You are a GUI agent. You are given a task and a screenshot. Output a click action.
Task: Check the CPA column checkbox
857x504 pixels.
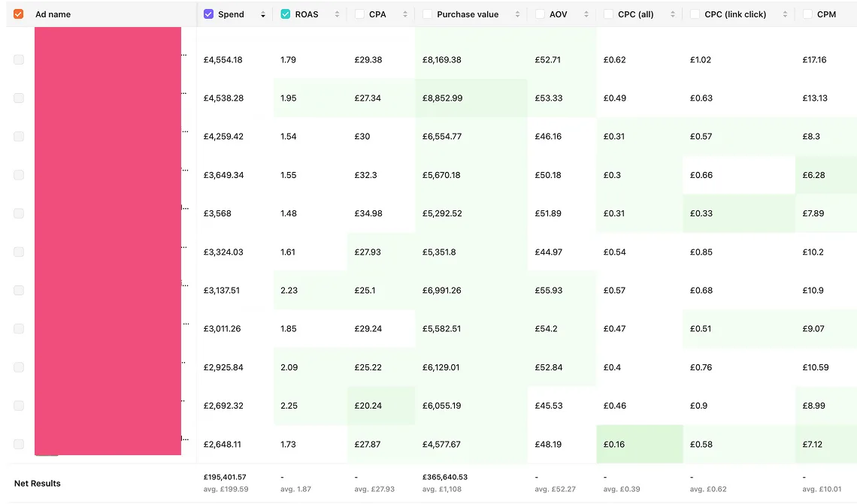point(359,14)
